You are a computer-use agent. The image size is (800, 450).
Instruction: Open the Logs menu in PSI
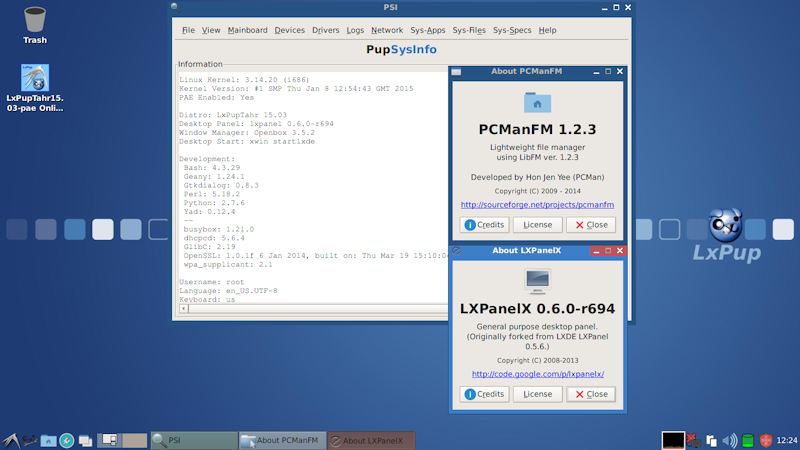[355, 30]
